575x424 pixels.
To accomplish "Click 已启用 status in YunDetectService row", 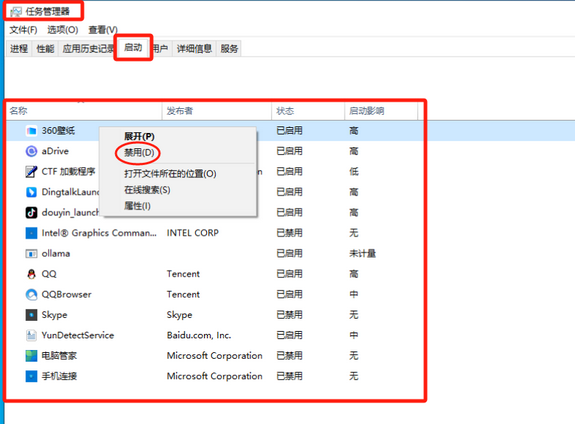I will 289,335.
